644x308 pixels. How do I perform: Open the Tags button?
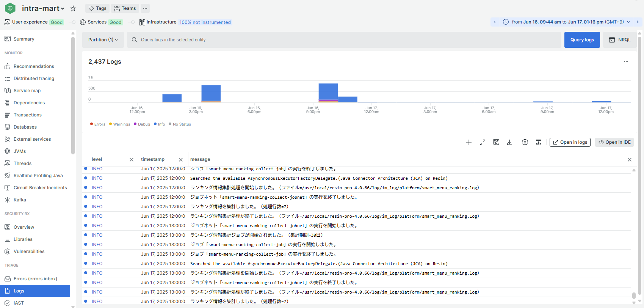click(97, 8)
